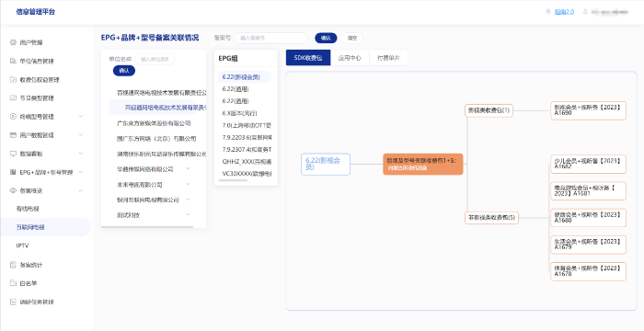Click the 非影视类收费包(5) node
This screenshot has width=644, height=331.
coord(491,217)
